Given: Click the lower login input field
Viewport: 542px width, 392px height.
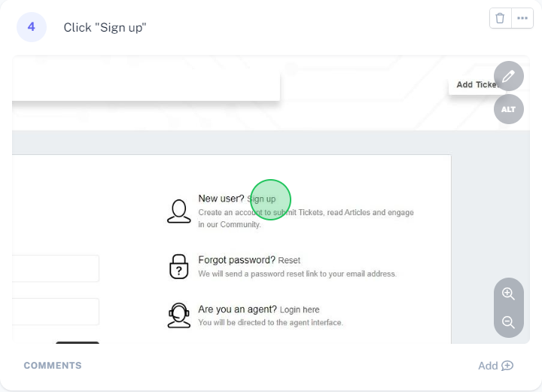Looking at the screenshot, I should click(56, 311).
